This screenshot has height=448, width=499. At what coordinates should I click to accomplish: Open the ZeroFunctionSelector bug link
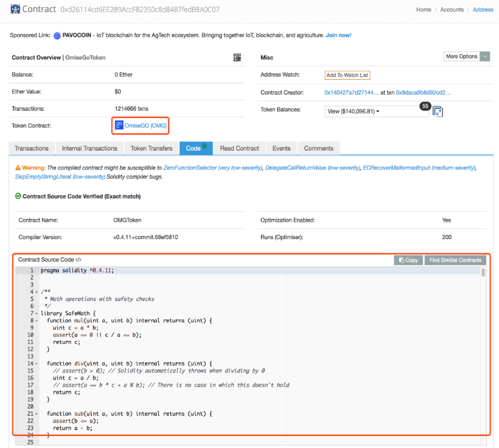tap(212, 168)
